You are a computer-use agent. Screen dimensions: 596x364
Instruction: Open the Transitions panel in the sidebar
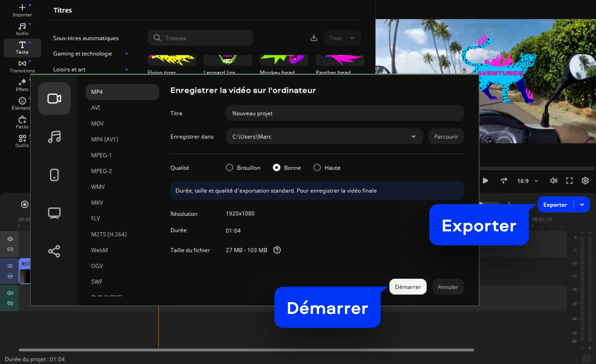click(22, 66)
